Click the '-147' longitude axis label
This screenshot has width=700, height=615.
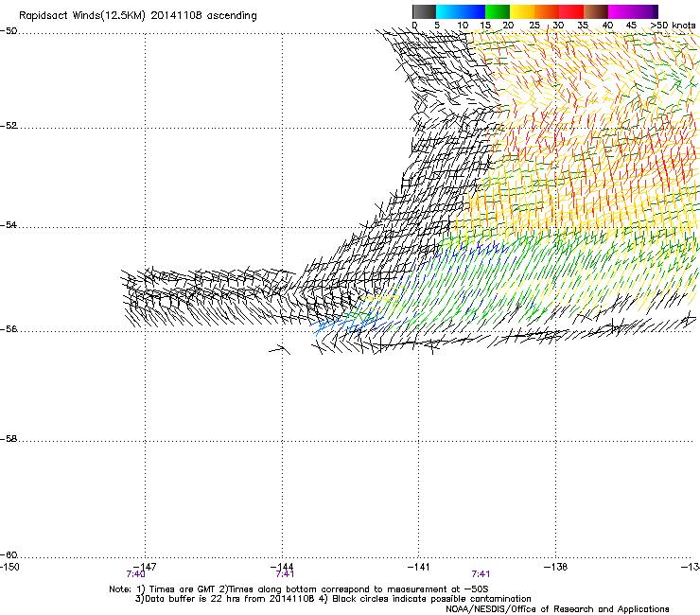click(145, 567)
